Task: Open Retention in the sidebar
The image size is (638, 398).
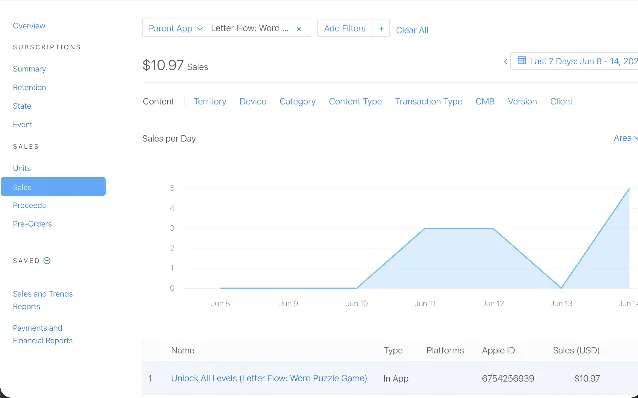Action: click(x=29, y=87)
